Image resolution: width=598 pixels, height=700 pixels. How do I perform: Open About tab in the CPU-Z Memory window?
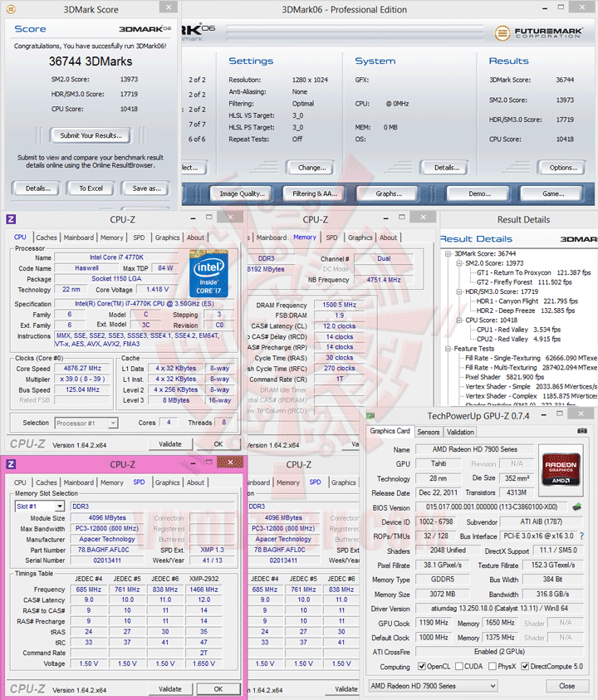(x=388, y=237)
